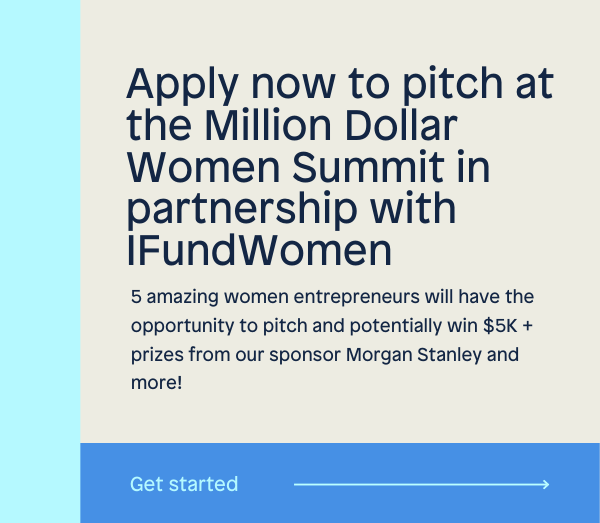Click '5 amazing women' in paragraph
The height and width of the screenshot is (523, 600).
click(x=210, y=297)
